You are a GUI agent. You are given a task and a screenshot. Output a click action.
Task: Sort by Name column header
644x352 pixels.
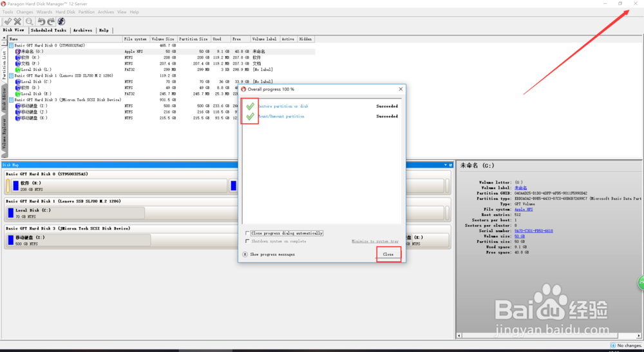[66, 39]
